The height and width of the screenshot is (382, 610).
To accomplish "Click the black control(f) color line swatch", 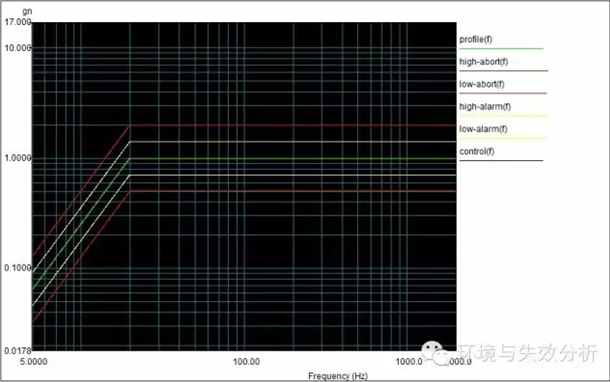I will coord(501,160).
